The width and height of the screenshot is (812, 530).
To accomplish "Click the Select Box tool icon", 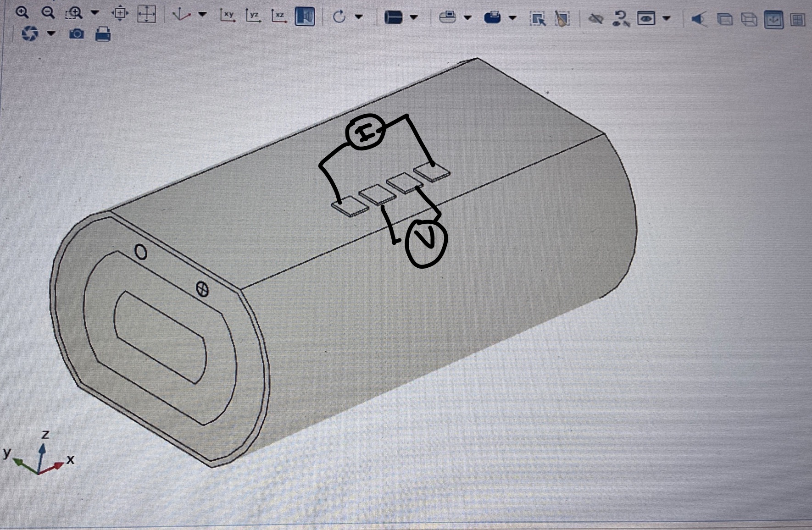I will pyautogui.click(x=537, y=19).
